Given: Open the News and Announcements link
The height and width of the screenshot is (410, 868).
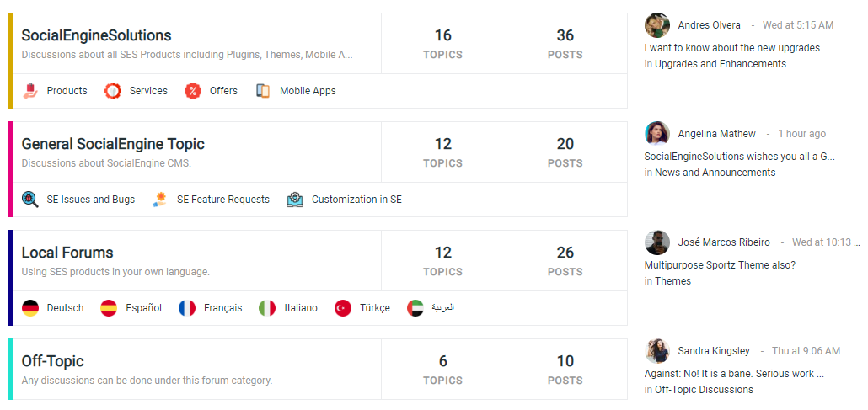Looking at the screenshot, I should tap(715, 173).
